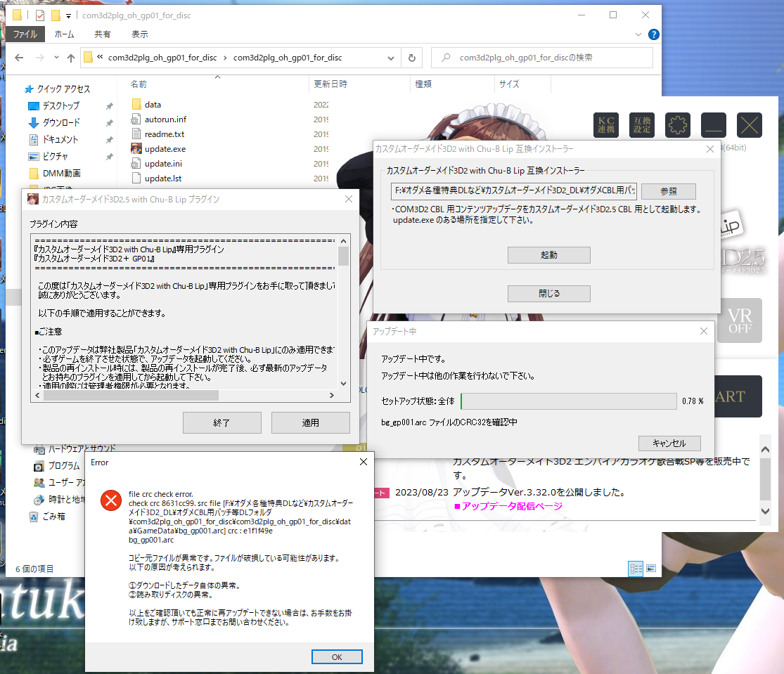Click the Explorer help question icon
Image resolution: width=784 pixels, height=674 pixels.
tap(653, 34)
